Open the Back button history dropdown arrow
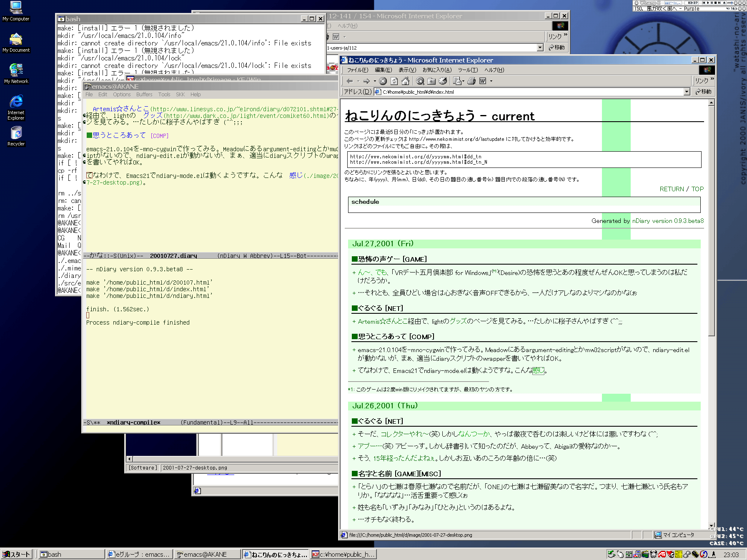747x560 pixels. point(358,81)
